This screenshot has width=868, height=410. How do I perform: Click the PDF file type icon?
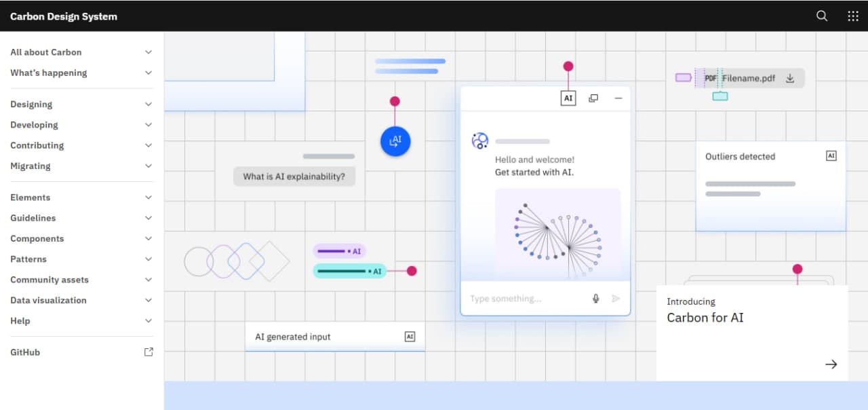[x=711, y=78]
